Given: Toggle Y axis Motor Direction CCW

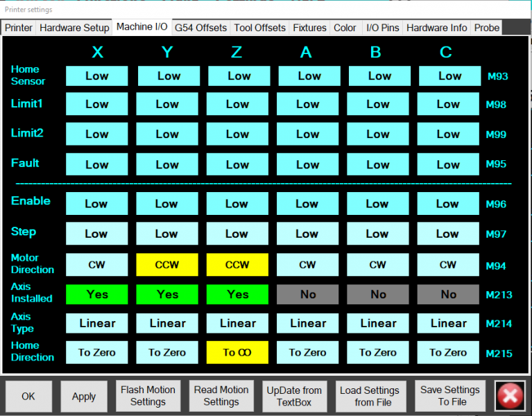Looking at the screenshot, I should pos(167,264).
